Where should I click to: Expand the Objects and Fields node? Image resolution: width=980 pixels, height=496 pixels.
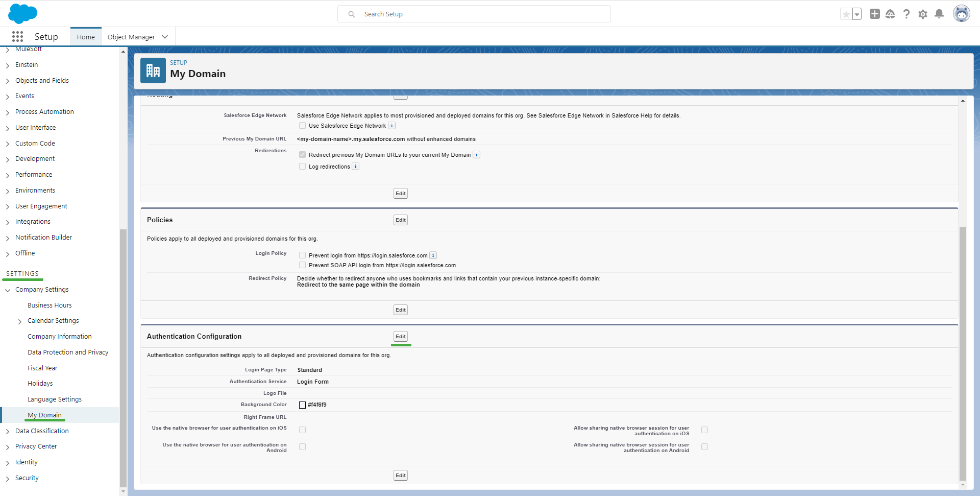(8, 81)
